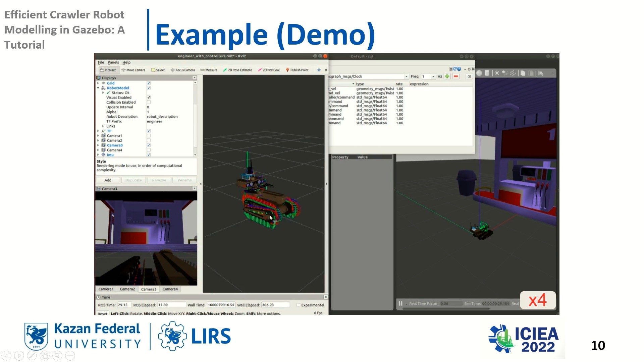Select the 2D Pose Estimate tool

[238, 70]
